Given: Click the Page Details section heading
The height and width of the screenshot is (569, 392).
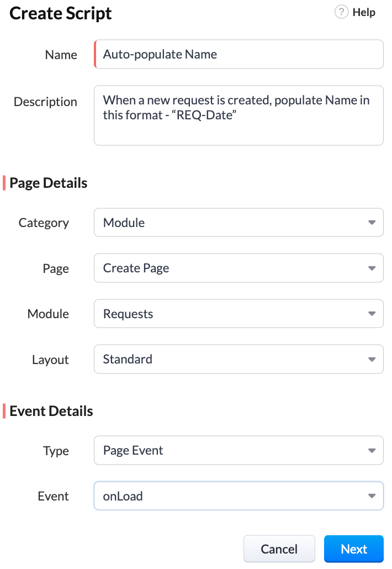Looking at the screenshot, I should [48, 183].
